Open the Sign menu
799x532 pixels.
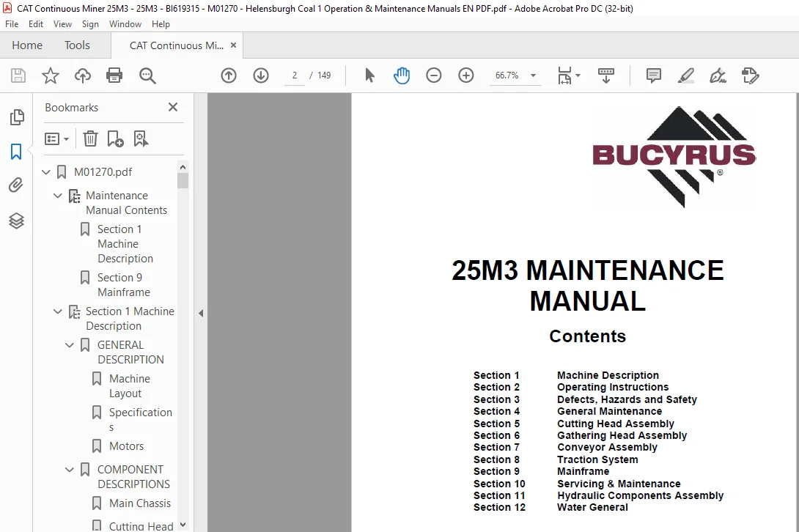click(90, 24)
